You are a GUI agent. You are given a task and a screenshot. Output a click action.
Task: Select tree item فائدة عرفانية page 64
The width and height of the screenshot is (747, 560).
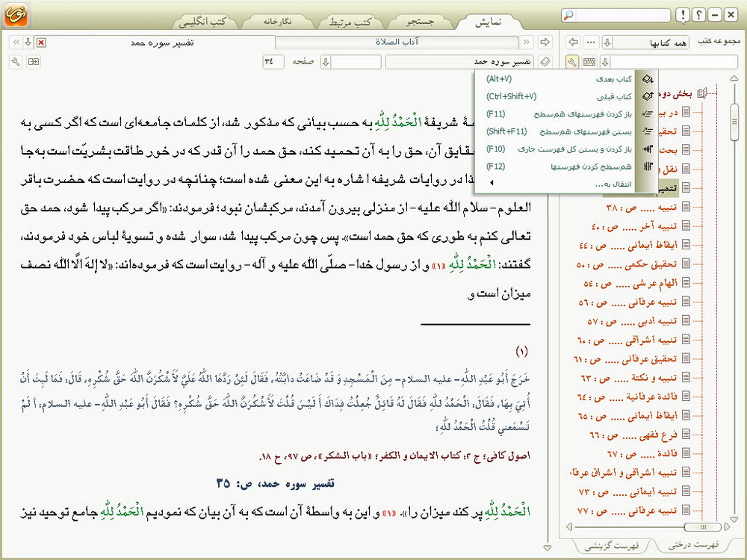pyautogui.click(x=627, y=396)
